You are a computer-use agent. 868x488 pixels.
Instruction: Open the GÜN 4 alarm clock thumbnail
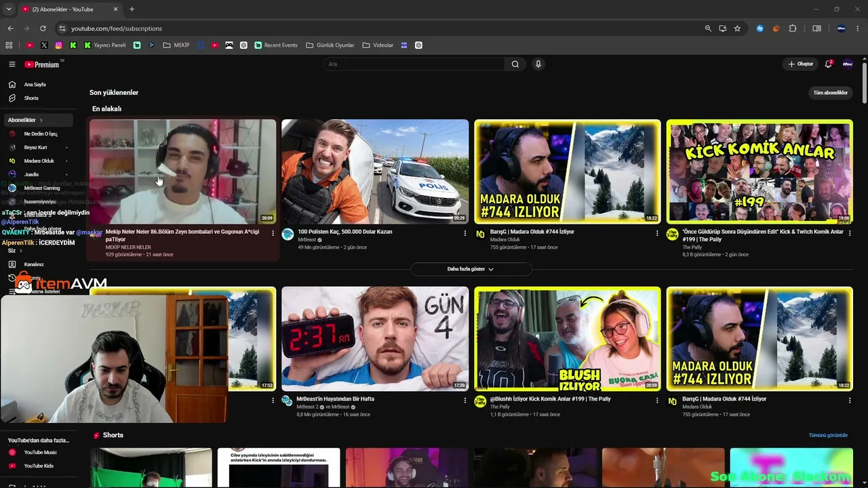click(x=375, y=339)
